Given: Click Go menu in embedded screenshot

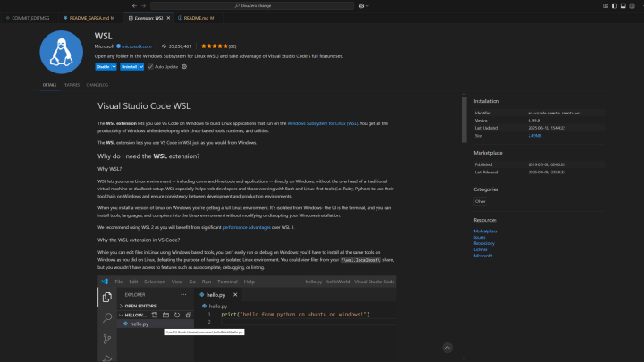Looking at the screenshot, I should coord(192,282).
